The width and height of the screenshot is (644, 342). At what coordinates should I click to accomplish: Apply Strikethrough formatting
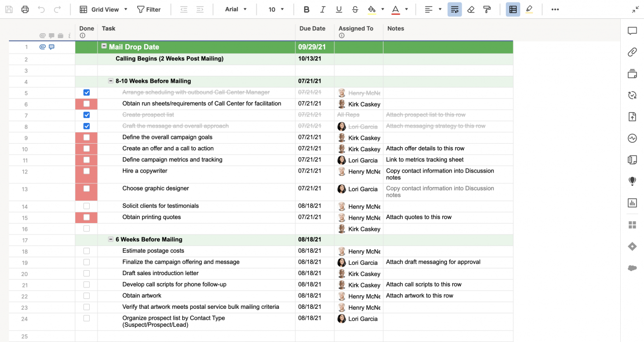355,9
